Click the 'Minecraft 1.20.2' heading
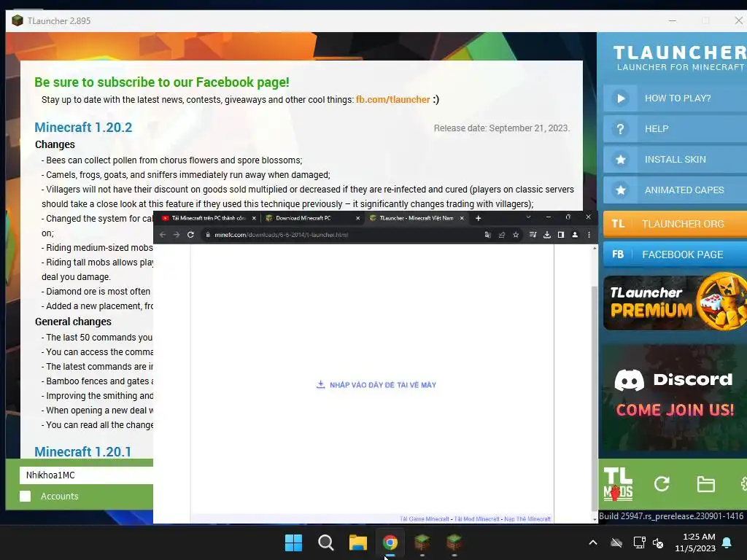Image resolution: width=747 pixels, height=560 pixels. coord(83,127)
